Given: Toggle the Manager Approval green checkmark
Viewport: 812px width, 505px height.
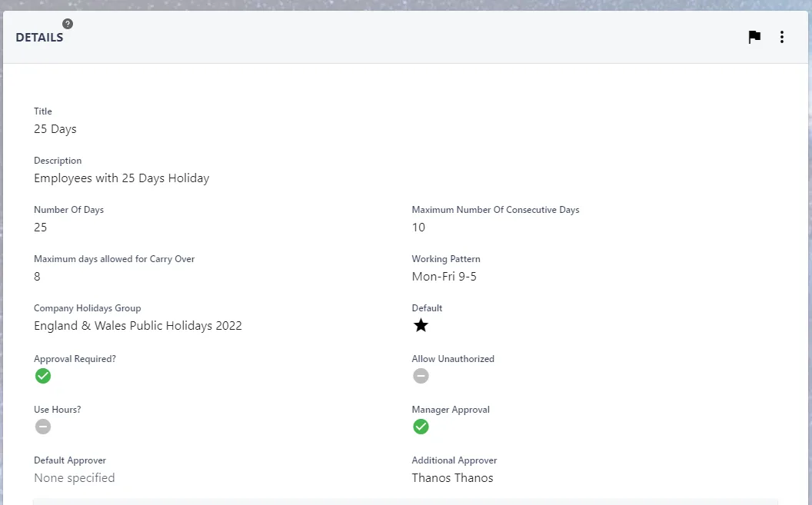Looking at the screenshot, I should 421,427.
